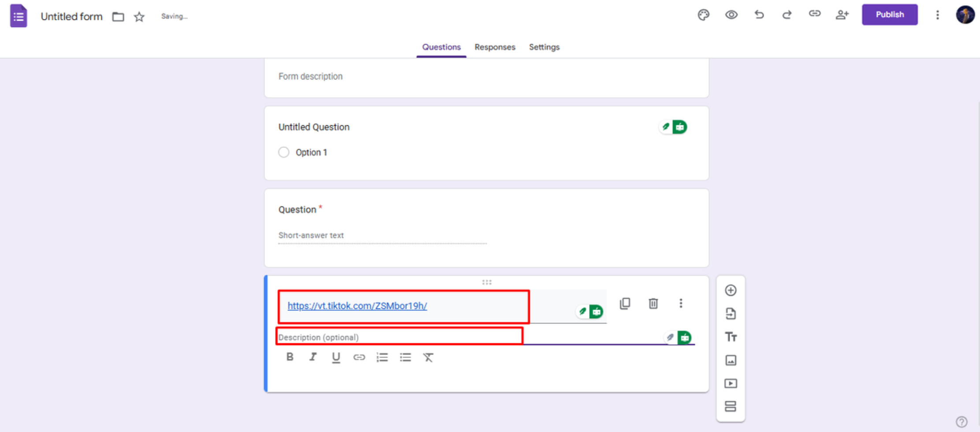The width and height of the screenshot is (980, 432).
Task: Insert a bulleted list in the description
Action: [x=405, y=357]
